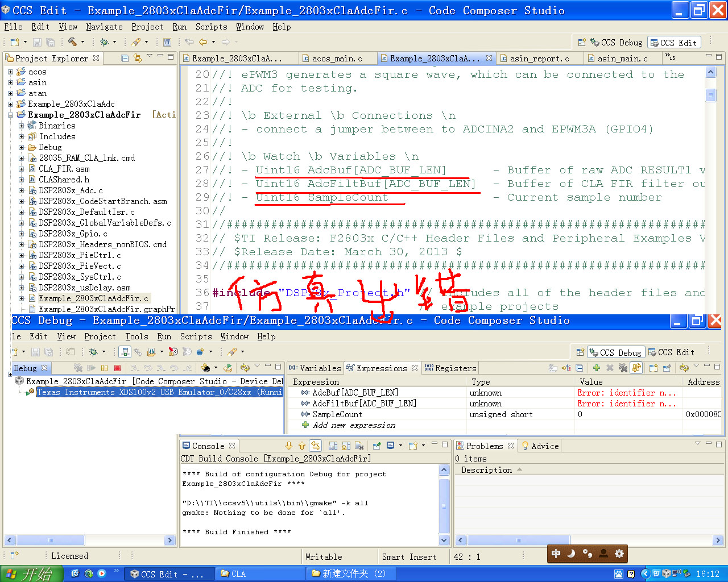
Task: Click the Load program icon in CCS Debug toolbar
Action: (151, 352)
